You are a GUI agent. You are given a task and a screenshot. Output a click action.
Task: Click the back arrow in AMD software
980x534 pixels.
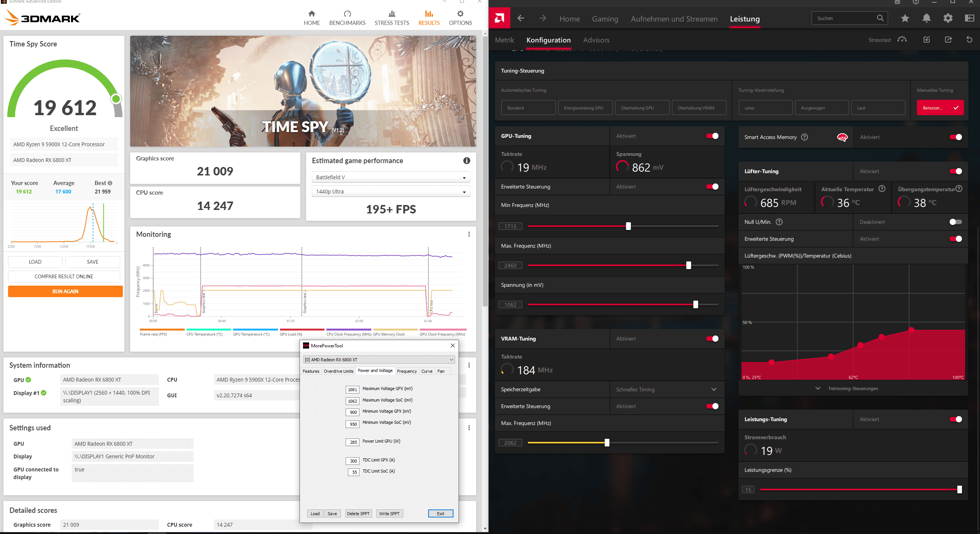pyautogui.click(x=521, y=18)
